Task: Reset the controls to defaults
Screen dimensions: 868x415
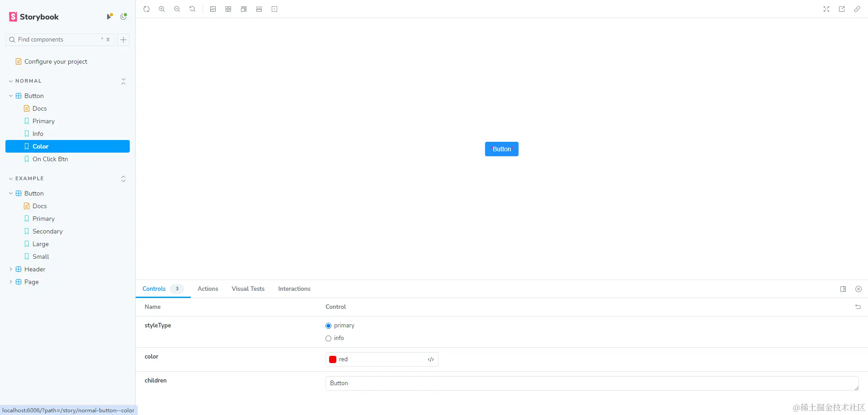Action: (858, 307)
